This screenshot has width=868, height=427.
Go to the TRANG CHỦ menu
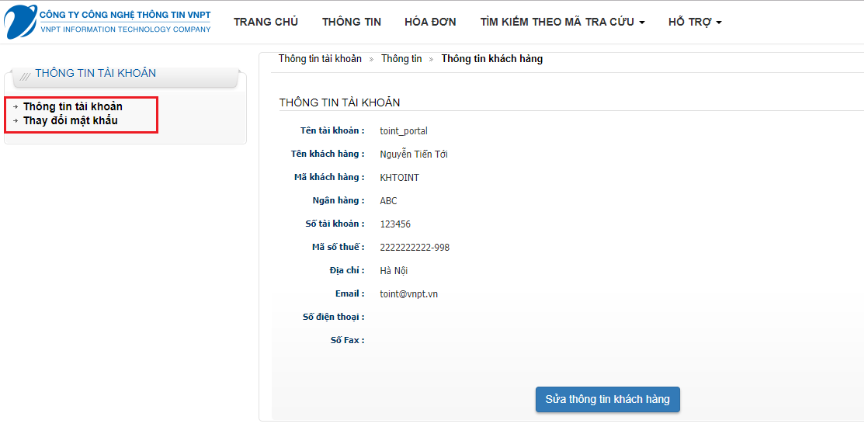(x=266, y=22)
